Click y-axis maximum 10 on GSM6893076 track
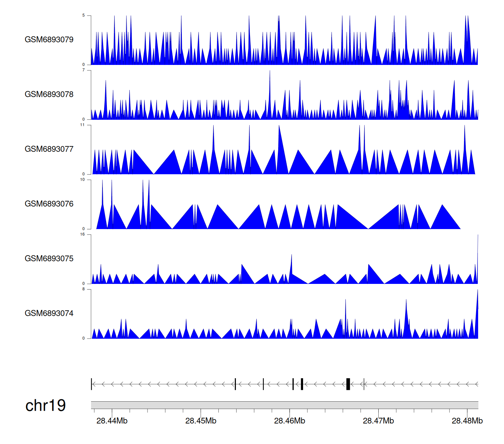The width and height of the screenshot is (504, 444). click(82, 180)
